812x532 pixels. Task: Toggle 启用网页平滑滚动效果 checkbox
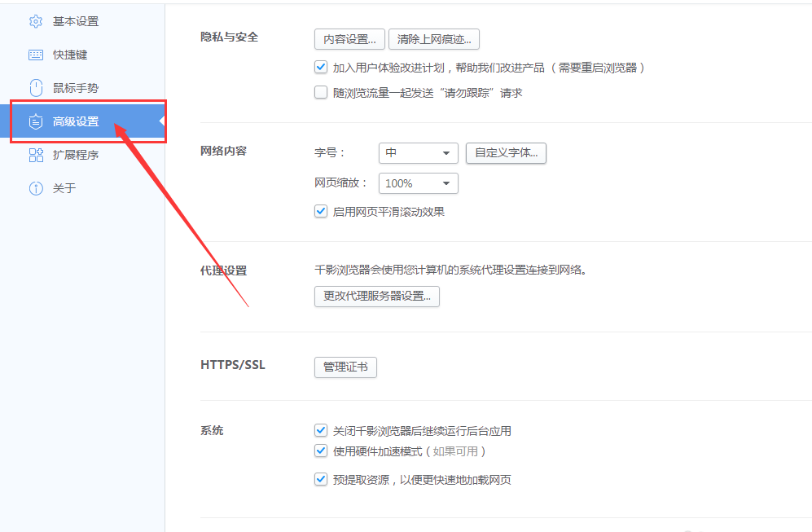coord(321,211)
